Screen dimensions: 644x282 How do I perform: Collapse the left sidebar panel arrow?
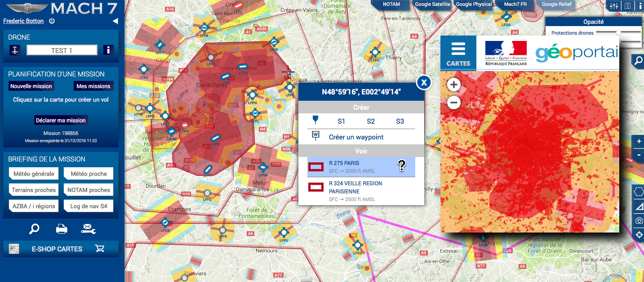click(x=115, y=21)
